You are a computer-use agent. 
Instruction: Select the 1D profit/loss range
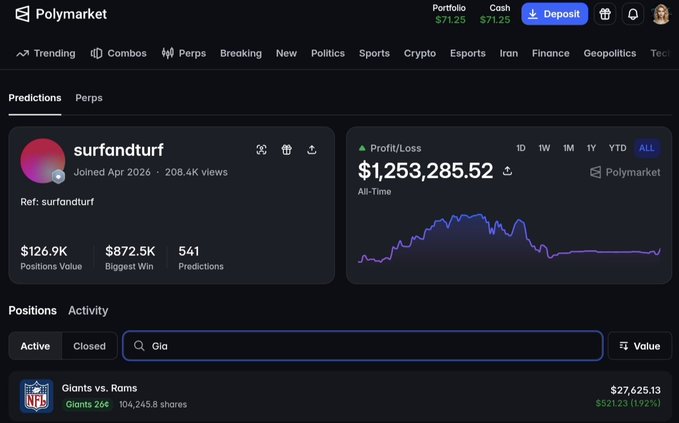click(521, 148)
